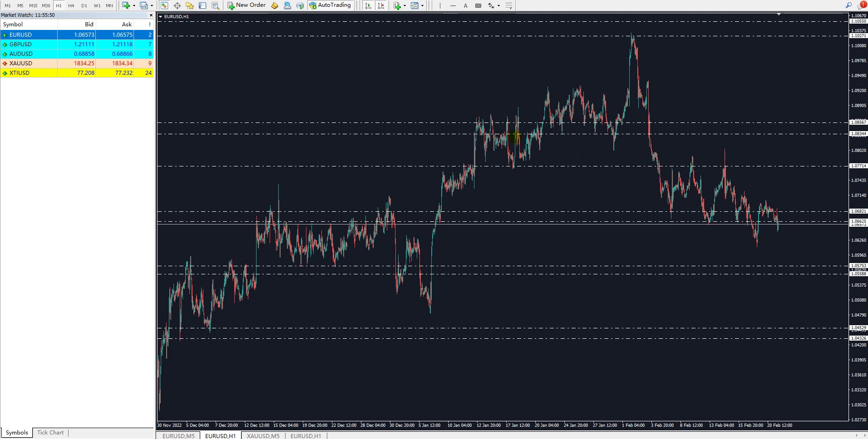Open the EURUSD,M5 chart tab

pos(178,436)
